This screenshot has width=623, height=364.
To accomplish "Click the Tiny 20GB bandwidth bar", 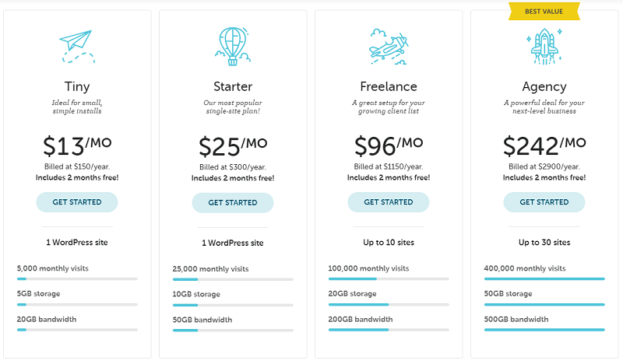I will (77, 330).
